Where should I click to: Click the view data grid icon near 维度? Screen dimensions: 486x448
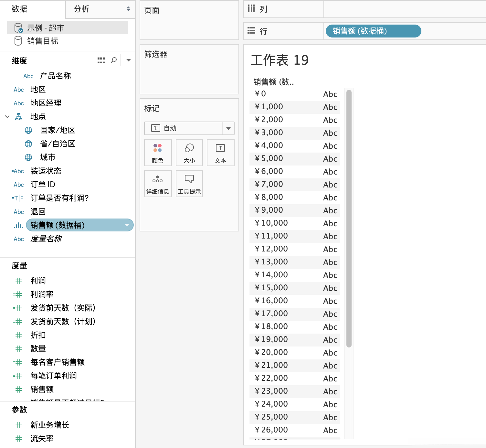tap(101, 60)
